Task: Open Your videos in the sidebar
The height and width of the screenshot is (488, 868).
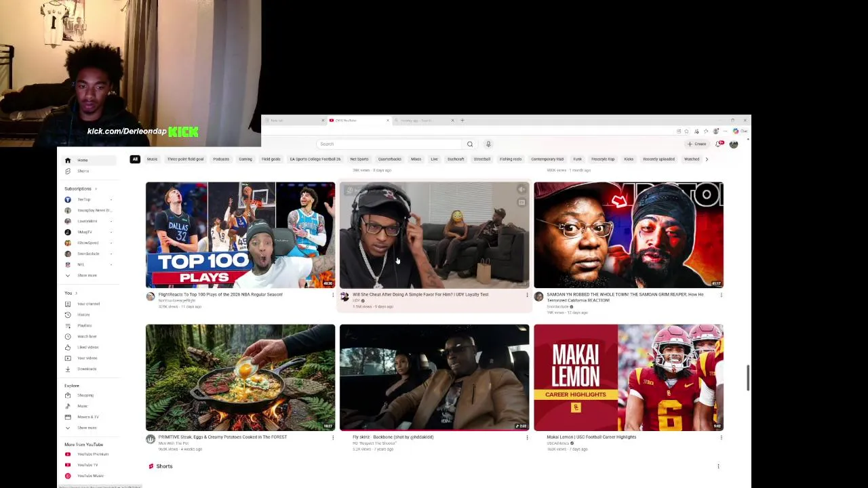Action: click(x=88, y=358)
